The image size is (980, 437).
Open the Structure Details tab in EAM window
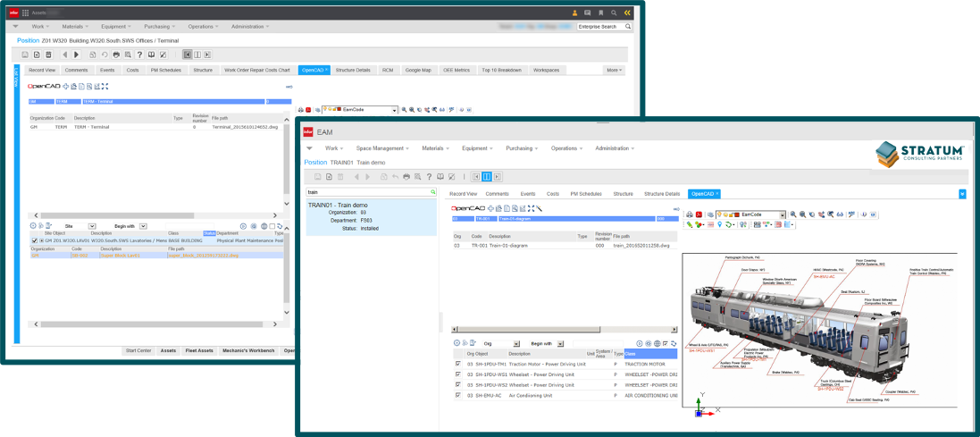[x=662, y=194]
